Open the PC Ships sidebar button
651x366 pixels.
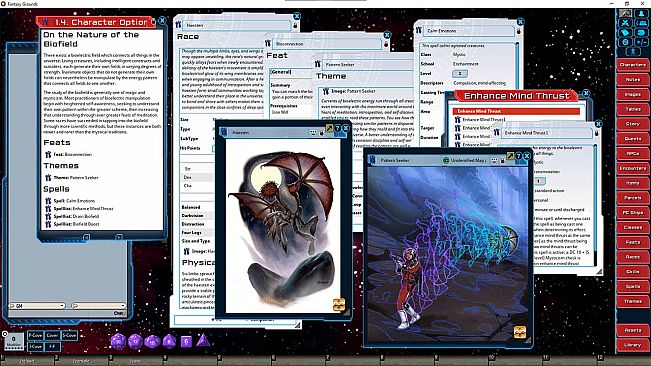[633, 213]
